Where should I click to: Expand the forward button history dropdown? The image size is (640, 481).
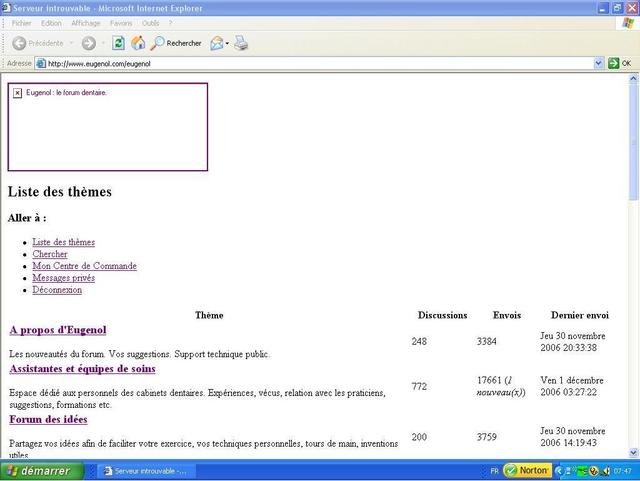pos(104,43)
